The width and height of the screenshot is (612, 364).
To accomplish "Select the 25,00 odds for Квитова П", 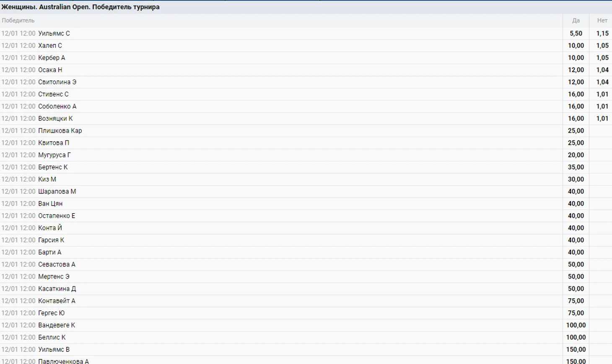I will click(x=576, y=143).
